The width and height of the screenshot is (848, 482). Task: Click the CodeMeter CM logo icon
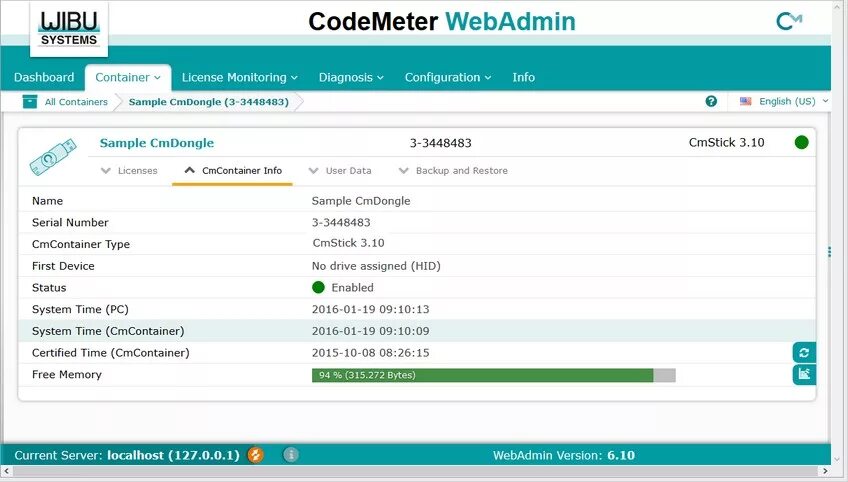click(789, 21)
